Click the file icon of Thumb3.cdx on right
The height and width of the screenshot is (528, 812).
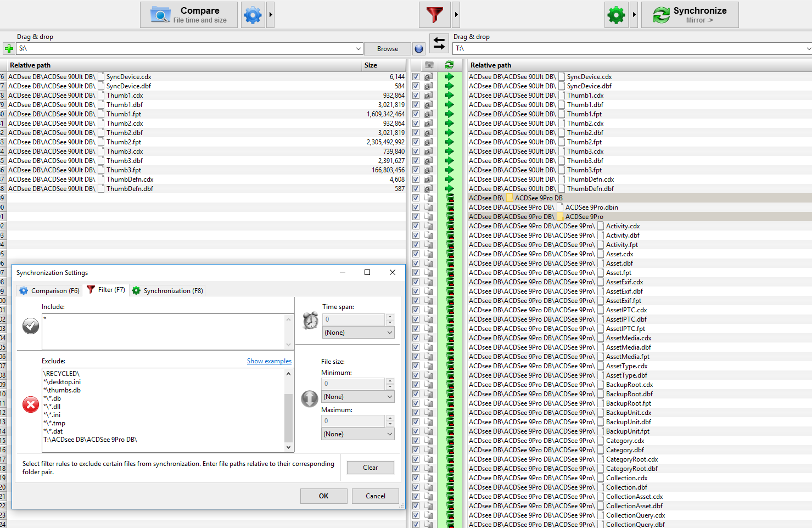(x=562, y=151)
